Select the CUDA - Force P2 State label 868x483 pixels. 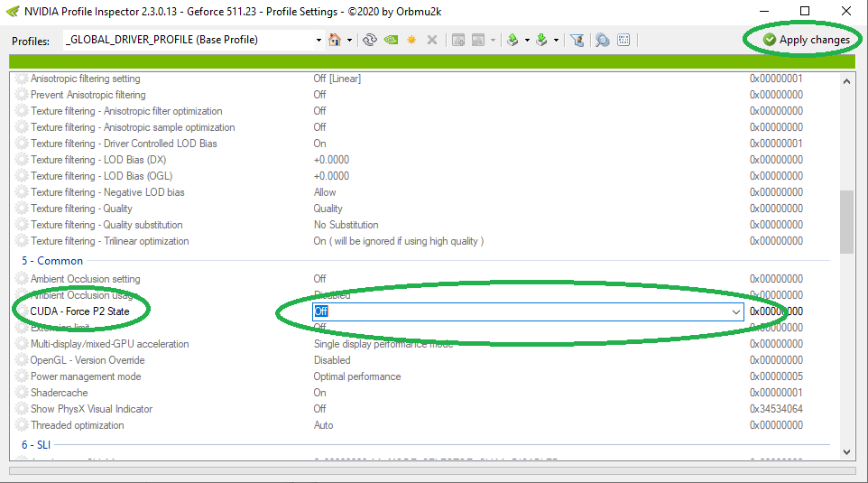pos(79,311)
